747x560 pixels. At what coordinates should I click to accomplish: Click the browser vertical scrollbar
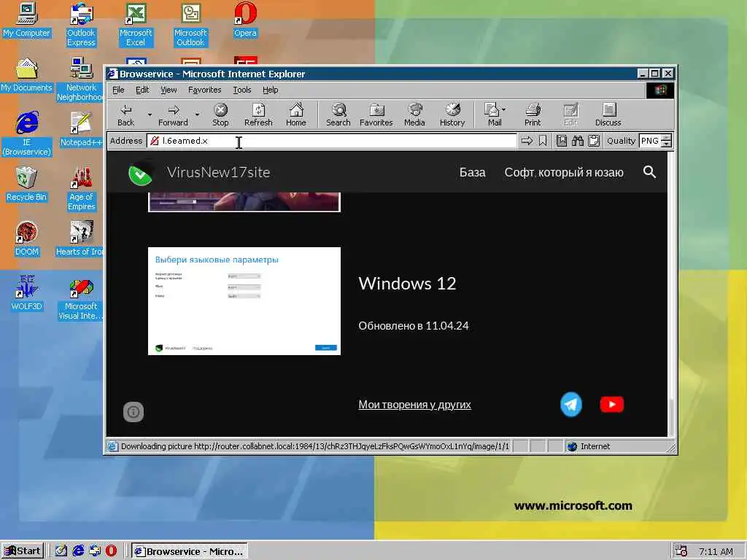tap(671, 294)
